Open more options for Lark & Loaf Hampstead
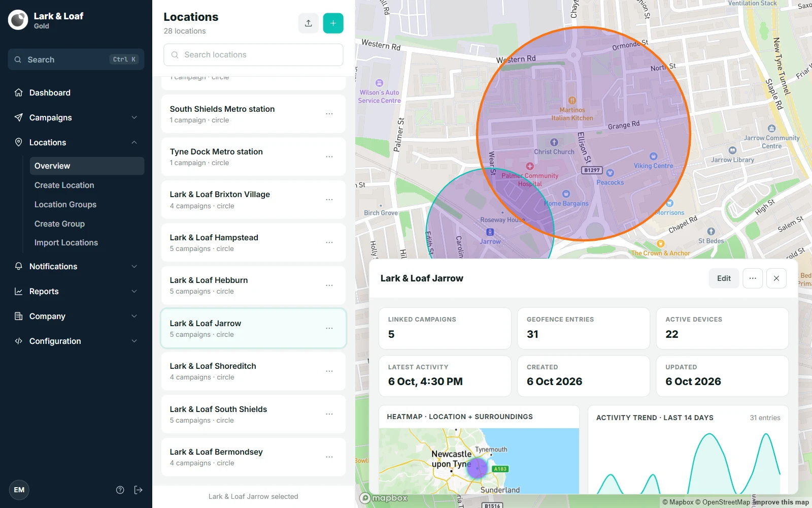Image resolution: width=812 pixels, height=508 pixels. 329,242
